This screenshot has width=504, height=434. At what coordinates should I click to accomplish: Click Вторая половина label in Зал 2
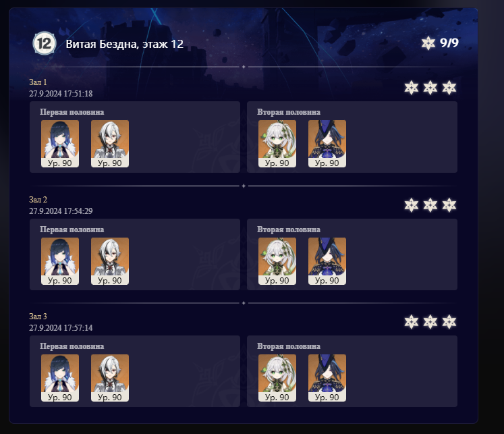[x=289, y=229]
